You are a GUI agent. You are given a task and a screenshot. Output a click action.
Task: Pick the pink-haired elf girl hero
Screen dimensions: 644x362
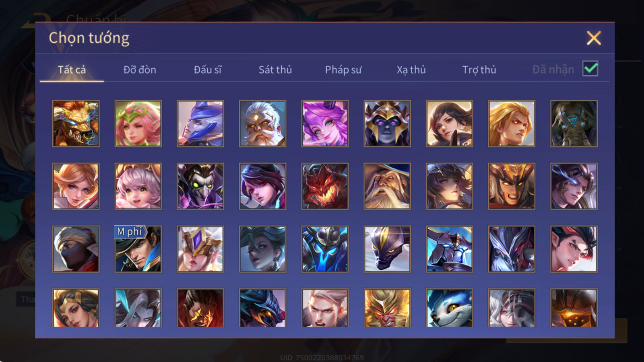pyautogui.click(x=138, y=123)
